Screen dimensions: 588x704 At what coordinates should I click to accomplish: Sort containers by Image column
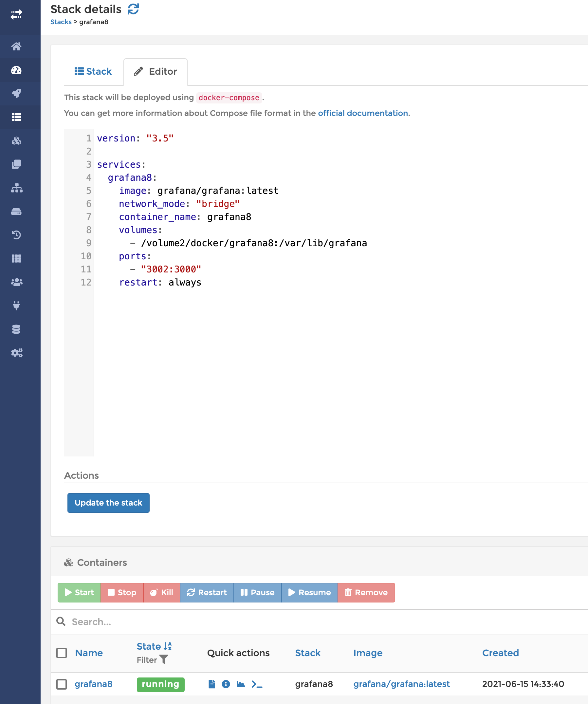368,653
